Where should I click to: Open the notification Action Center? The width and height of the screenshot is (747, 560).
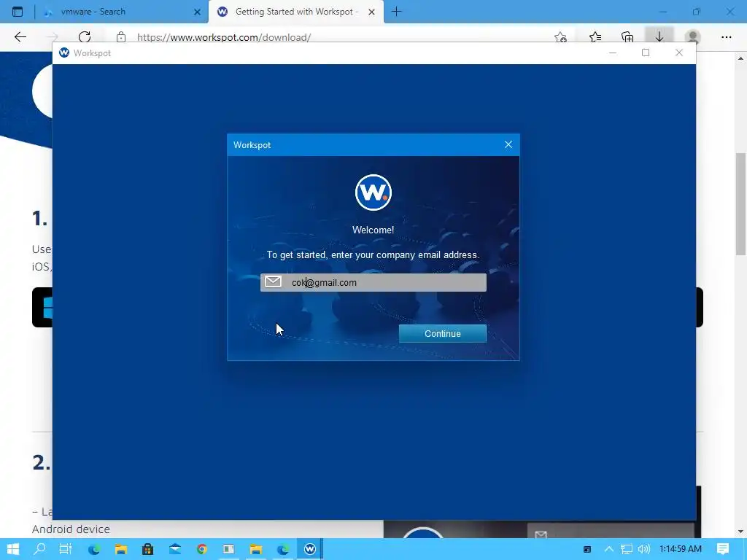[x=723, y=549]
